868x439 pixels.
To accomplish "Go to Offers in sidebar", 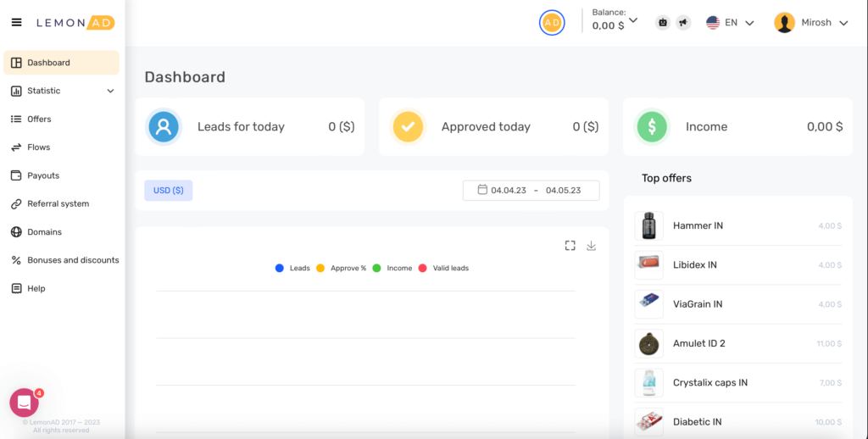I will pyautogui.click(x=39, y=119).
